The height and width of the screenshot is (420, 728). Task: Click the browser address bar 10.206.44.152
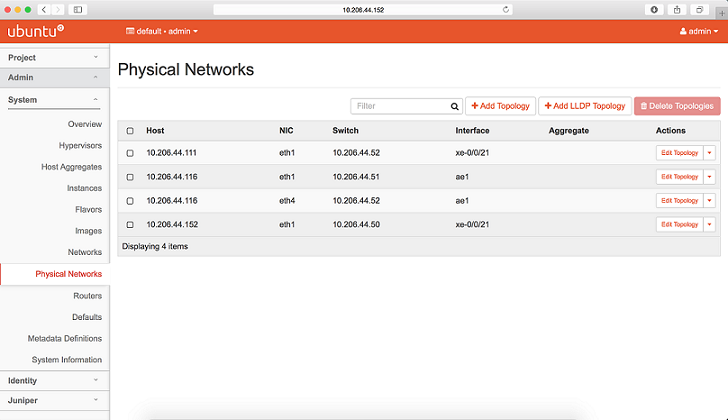[363, 10]
